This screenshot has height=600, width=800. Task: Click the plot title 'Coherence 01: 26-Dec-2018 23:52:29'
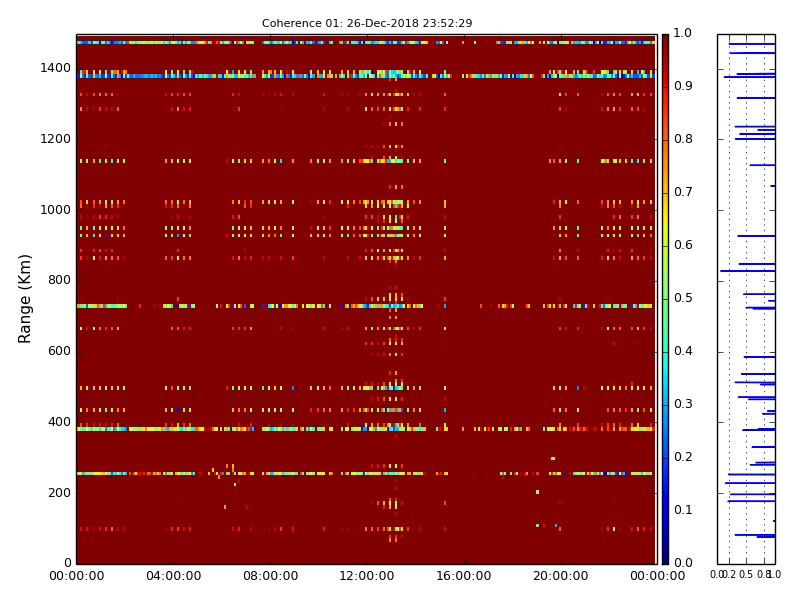pos(367,23)
